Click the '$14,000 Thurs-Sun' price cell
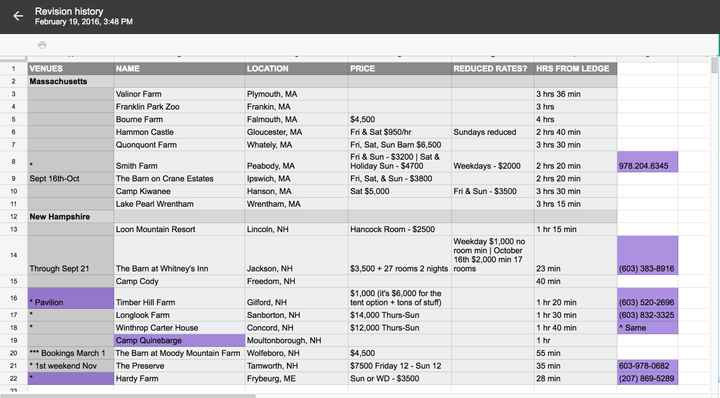 pyautogui.click(x=400, y=315)
